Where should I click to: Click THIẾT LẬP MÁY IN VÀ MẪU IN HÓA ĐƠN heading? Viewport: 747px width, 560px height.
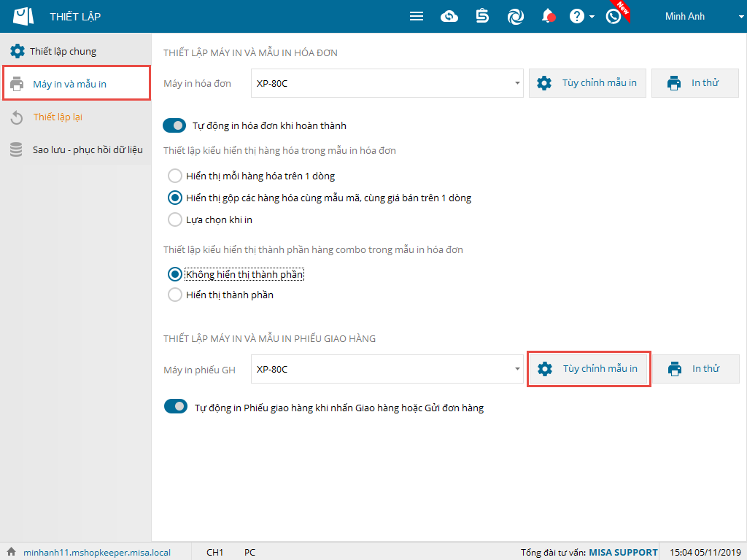251,52
